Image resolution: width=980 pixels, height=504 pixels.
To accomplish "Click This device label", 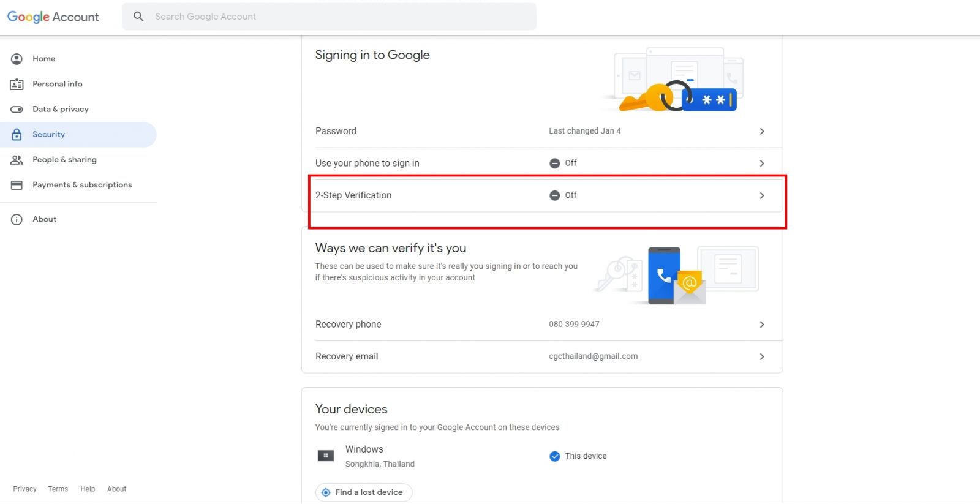I will pos(586,456).
